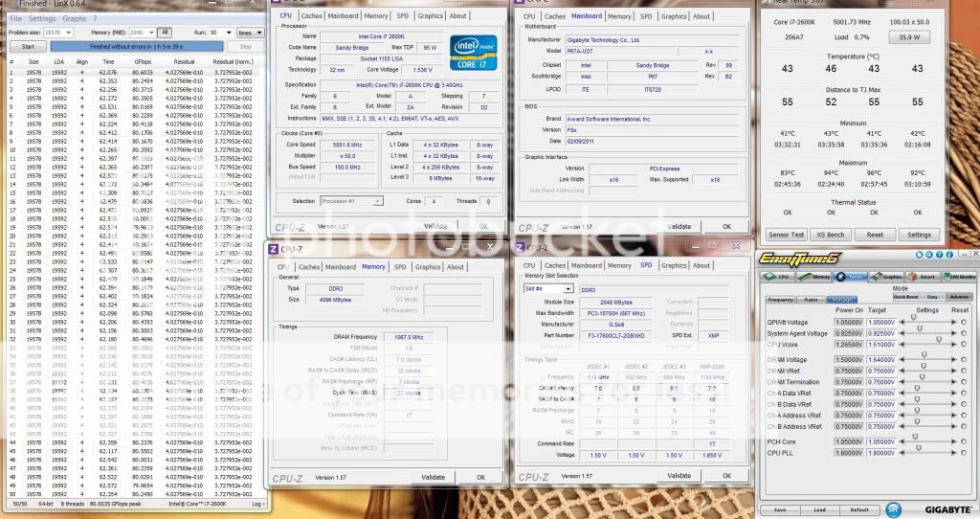Select the CPU Vcore reset radio button
Screen dimensions: 980x519
click(964, 344)
